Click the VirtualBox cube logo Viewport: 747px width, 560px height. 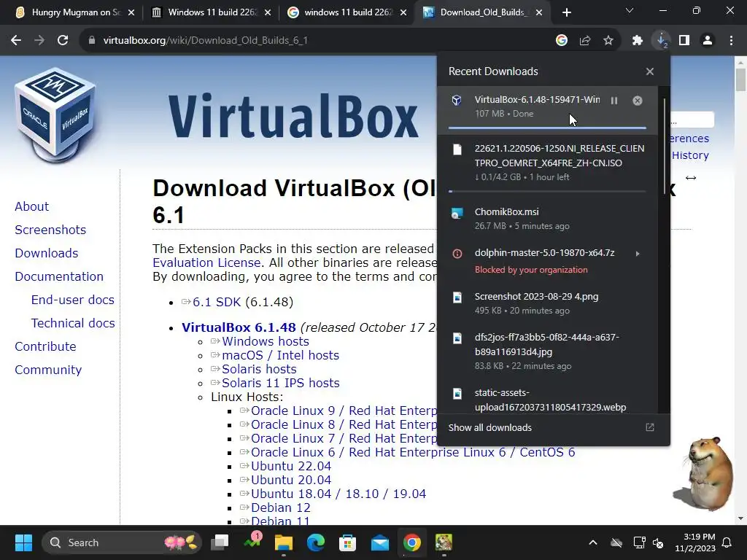pyautogui.click(x=55, y=114)
